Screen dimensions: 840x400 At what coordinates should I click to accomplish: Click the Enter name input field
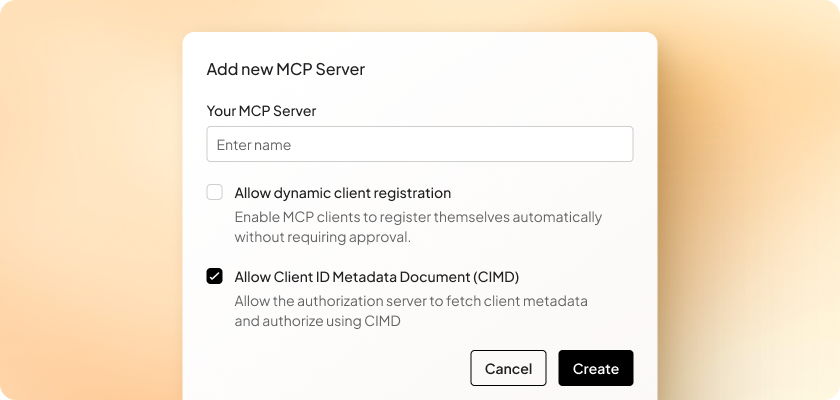click(419, 144)
